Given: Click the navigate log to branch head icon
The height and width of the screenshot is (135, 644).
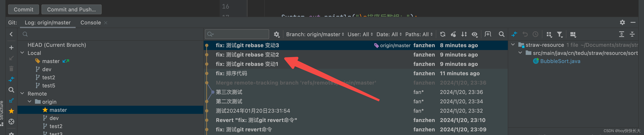Looking at the screenshot, I should coord(11,122).
